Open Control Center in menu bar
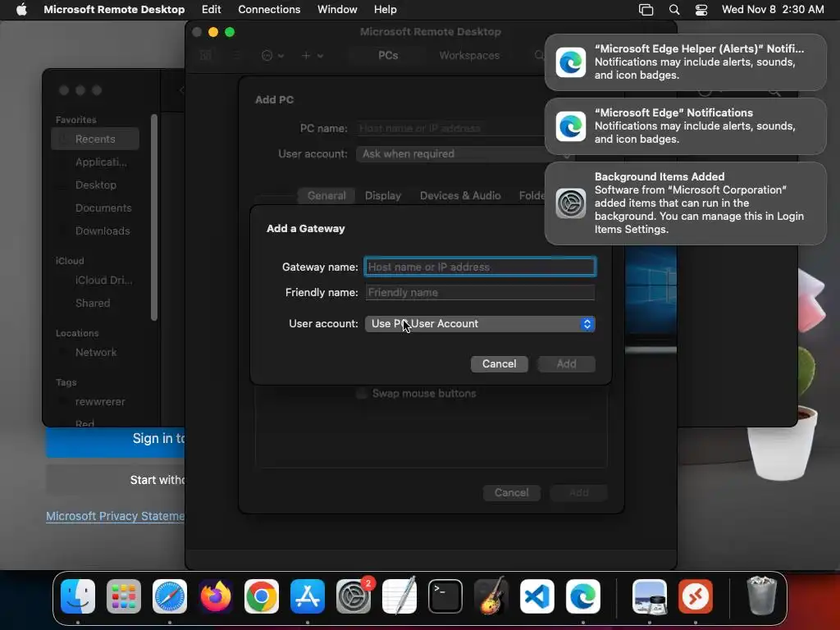This screenshot has width=840, height=630. pyautogui.click(x=701, y=10)
